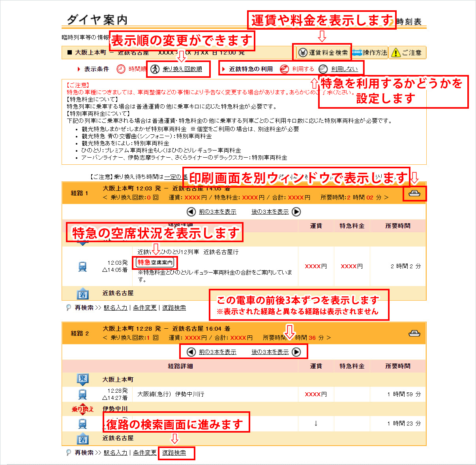
Task: Click the 着 arrival icon at 近鉄名古屋 in 経路2
Action: pos(82,439)
